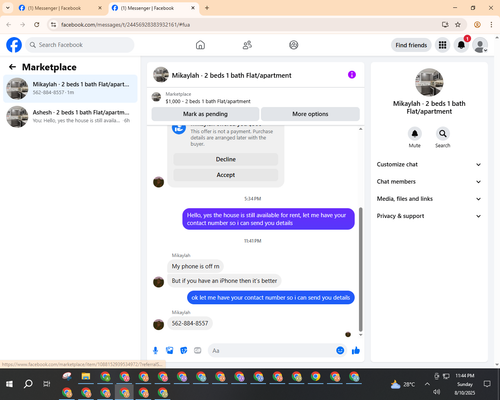Click 'My phone is off rn' message
Screen dimensions: 500x400
[195, 266]
